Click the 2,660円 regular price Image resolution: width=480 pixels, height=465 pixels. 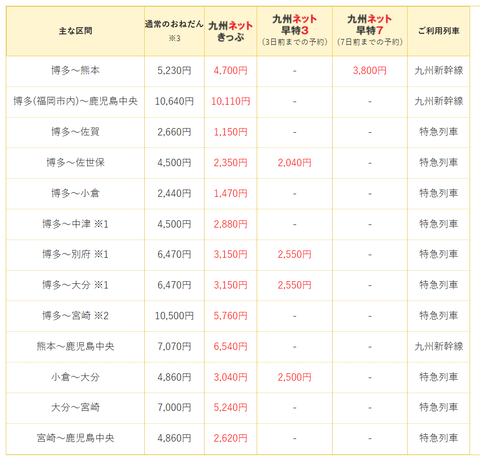(x=174, y=132)
